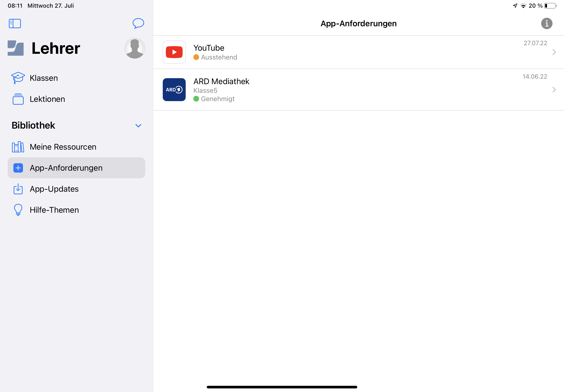
Task: Open ARD Mediathek details via chevron
Action: click(x=554, y=90)
